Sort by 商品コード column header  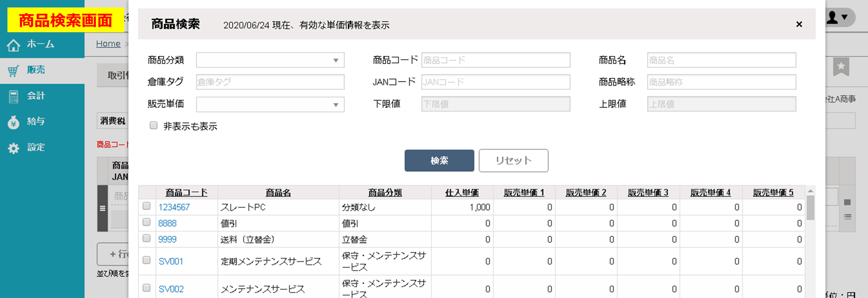click(x=186, y=193)
